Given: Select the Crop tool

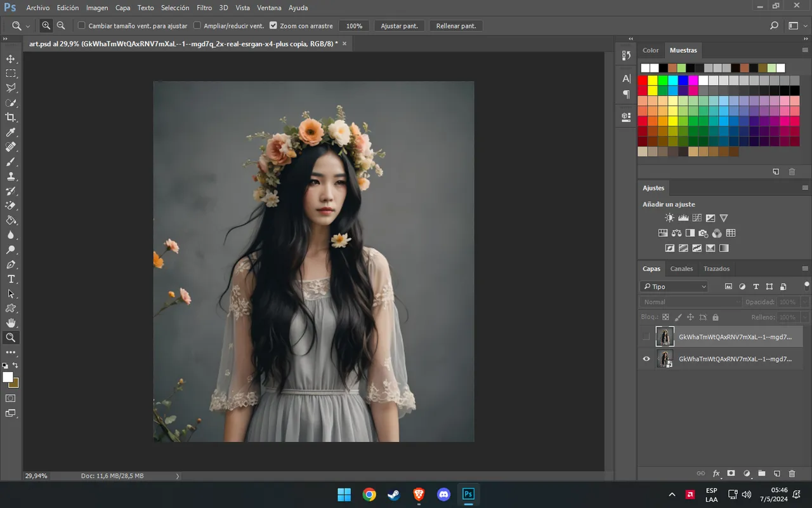Looking at the screenshot, I should click(11, 117).
